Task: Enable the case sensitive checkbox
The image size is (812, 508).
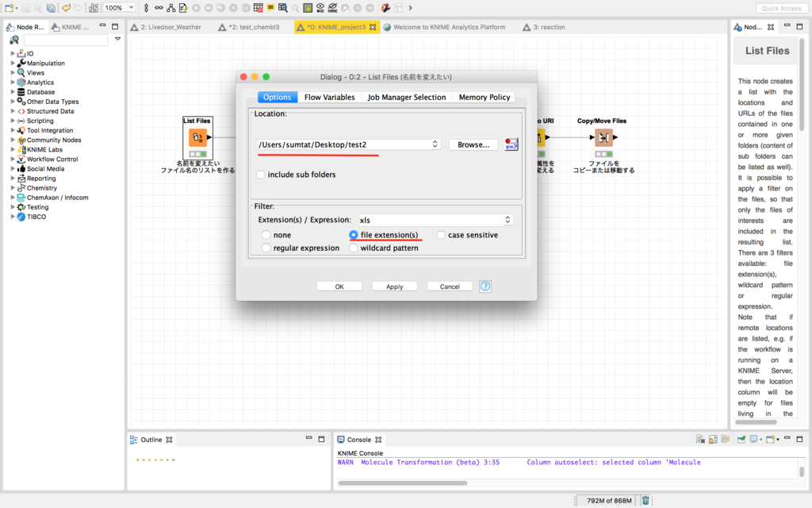Action: (441, 235)
